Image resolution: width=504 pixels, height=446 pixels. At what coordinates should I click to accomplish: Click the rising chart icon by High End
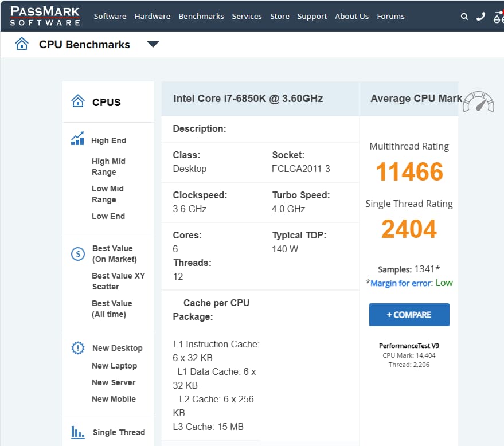pyautogui.click(x=77, y=139)
